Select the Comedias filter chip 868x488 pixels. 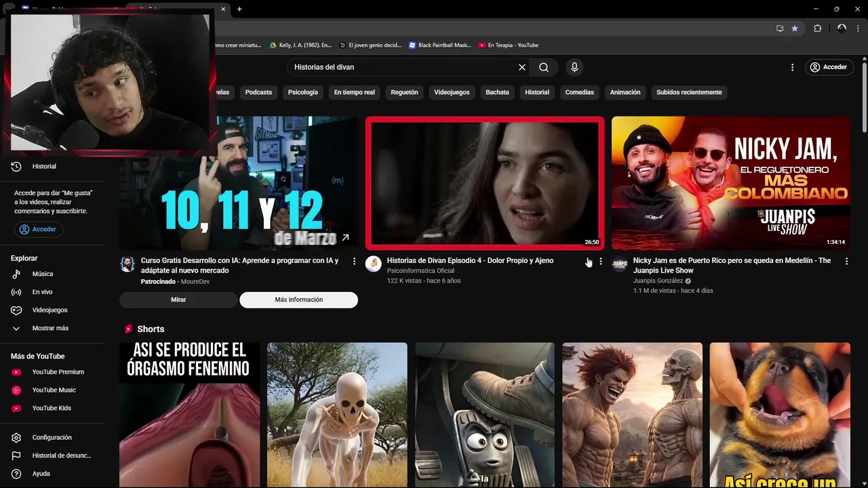[x=579, y=92]
